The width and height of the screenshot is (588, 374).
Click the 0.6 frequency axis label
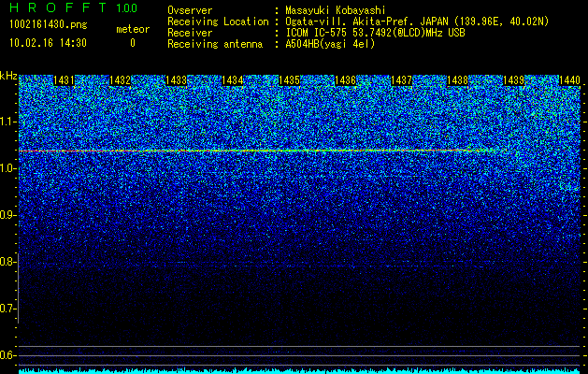pos(8,355)
